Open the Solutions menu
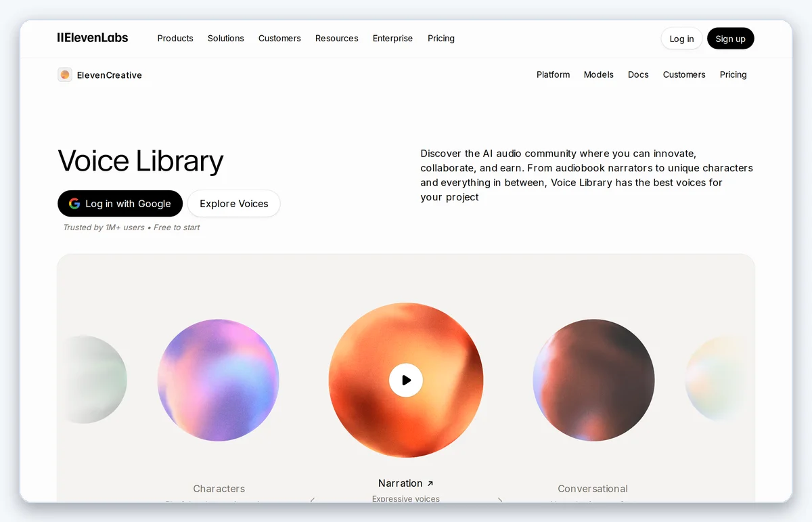812x522 pixels. [226, 39]
